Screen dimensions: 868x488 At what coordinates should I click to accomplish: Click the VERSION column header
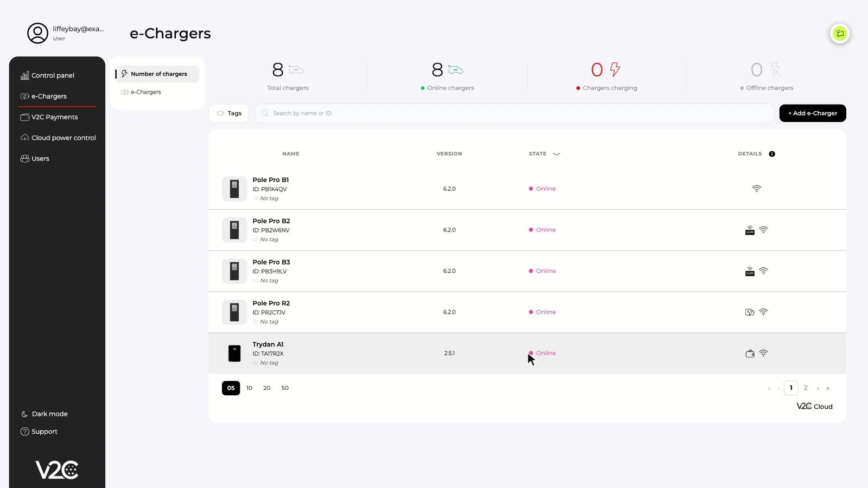(x=449, y=154)
